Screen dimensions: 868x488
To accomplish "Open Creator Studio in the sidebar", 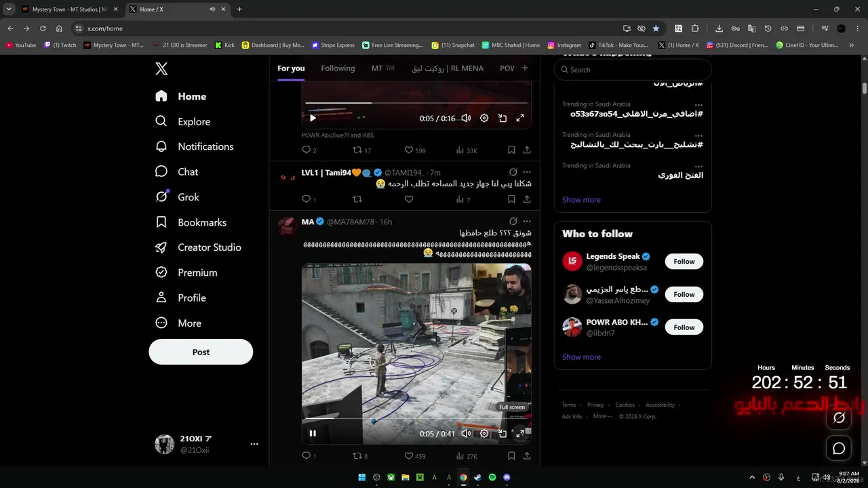I will point(198,247).
